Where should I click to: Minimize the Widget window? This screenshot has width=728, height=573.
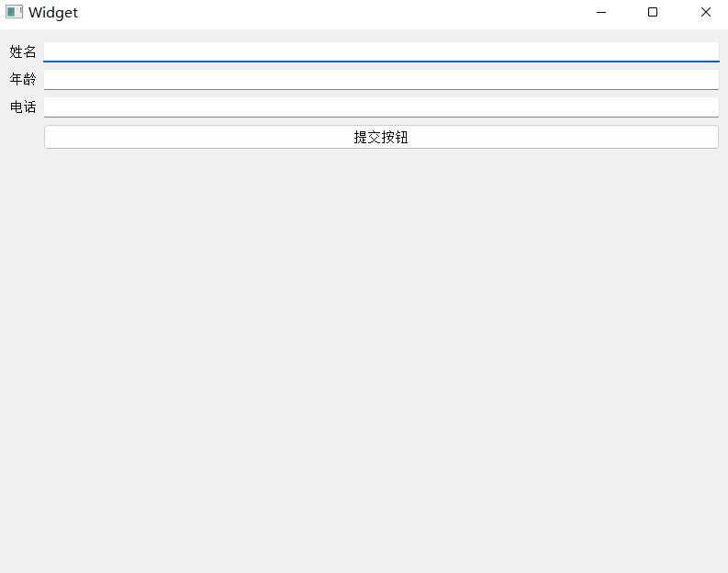click(601, 13)
